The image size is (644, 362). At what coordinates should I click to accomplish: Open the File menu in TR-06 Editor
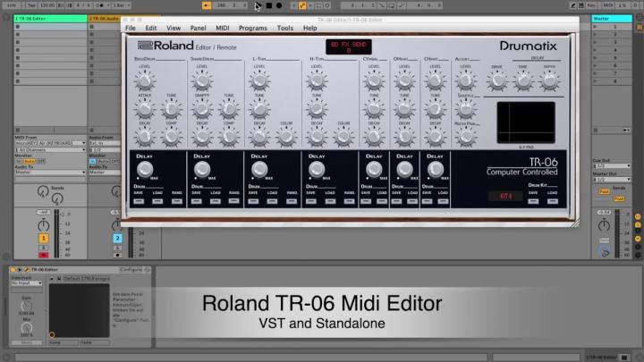[131, 28]
